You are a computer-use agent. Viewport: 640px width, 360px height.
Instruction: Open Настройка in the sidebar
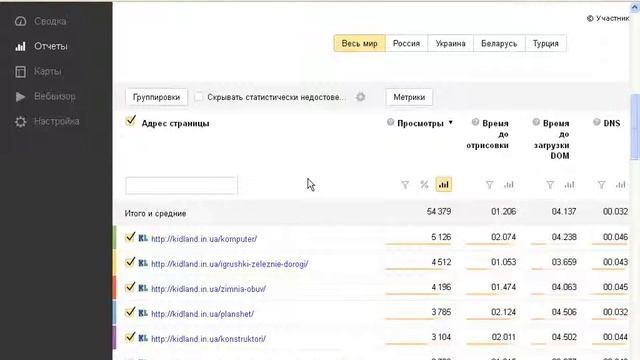point(56,122)
